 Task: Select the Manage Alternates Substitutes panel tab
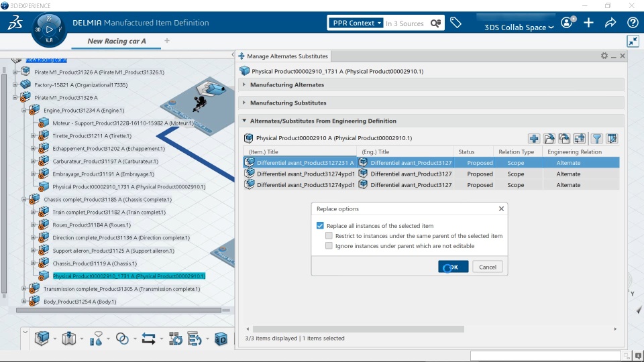tap(283, 56)
